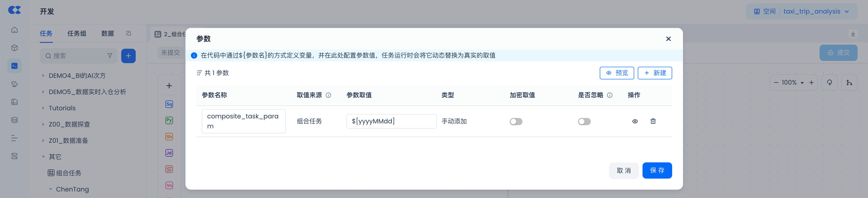Click the blue plus button to add a task

click(128, 56)
